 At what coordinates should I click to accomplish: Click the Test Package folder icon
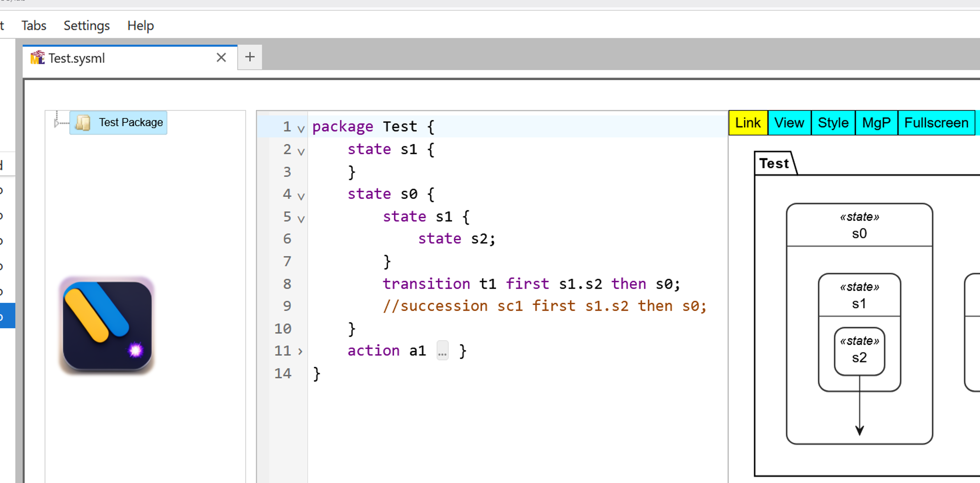[83, 122]
